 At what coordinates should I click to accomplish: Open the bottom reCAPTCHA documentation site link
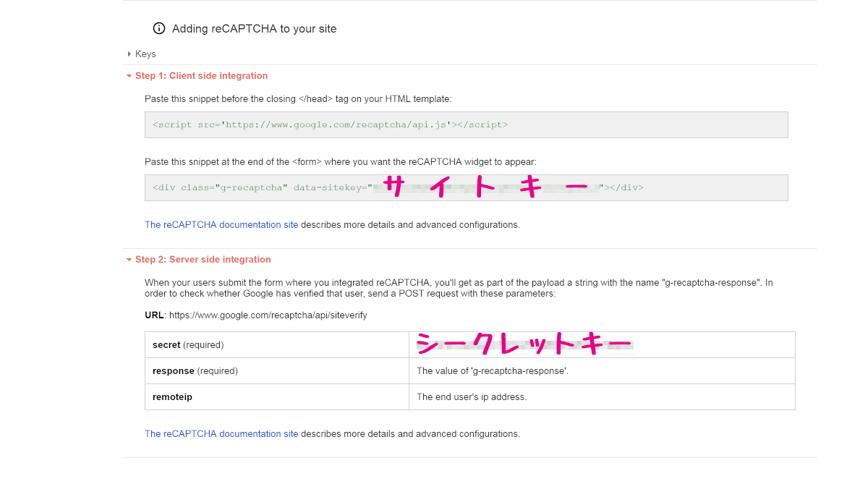(221, 434)
